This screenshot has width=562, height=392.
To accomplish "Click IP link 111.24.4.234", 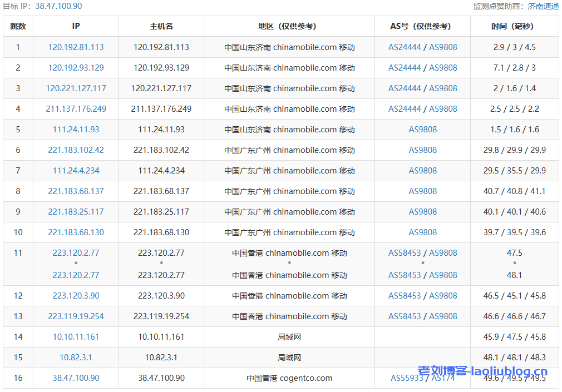I will point(76,170).
